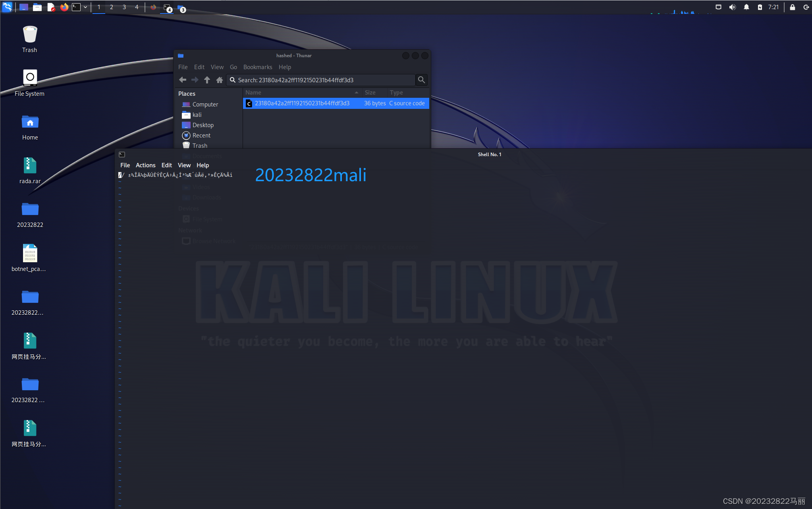Sort Thunar files by Type column
The height and width of the screenshot is (509, 812).
coord(408,93)
